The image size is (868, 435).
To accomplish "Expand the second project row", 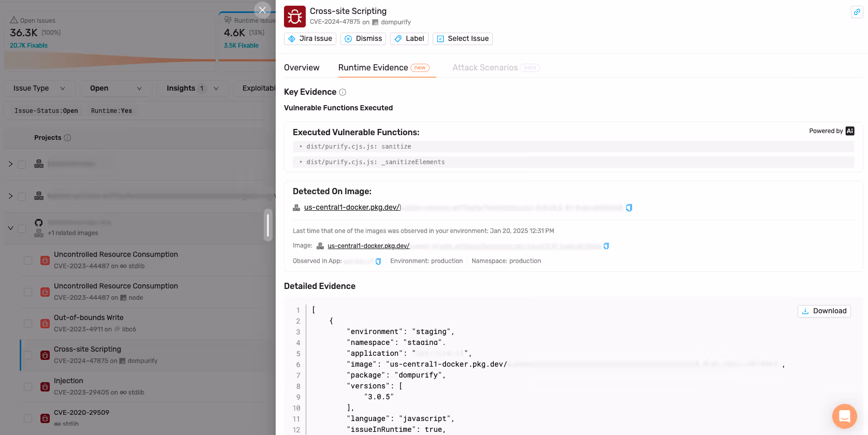I will [x=10, y=196].
